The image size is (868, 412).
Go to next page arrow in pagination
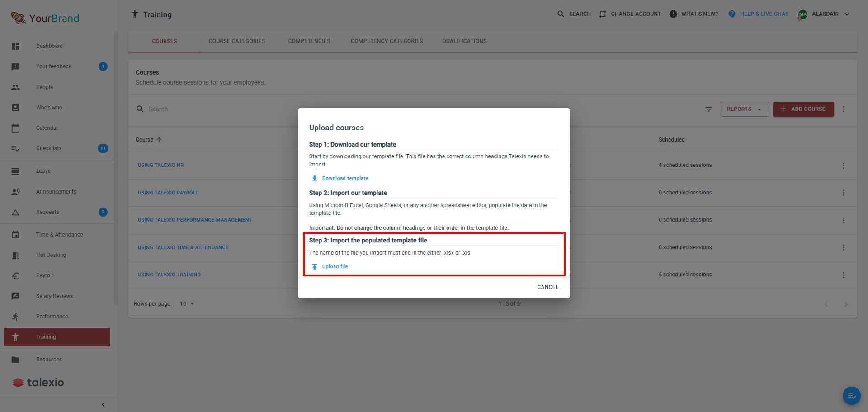[x=846, y=304]
